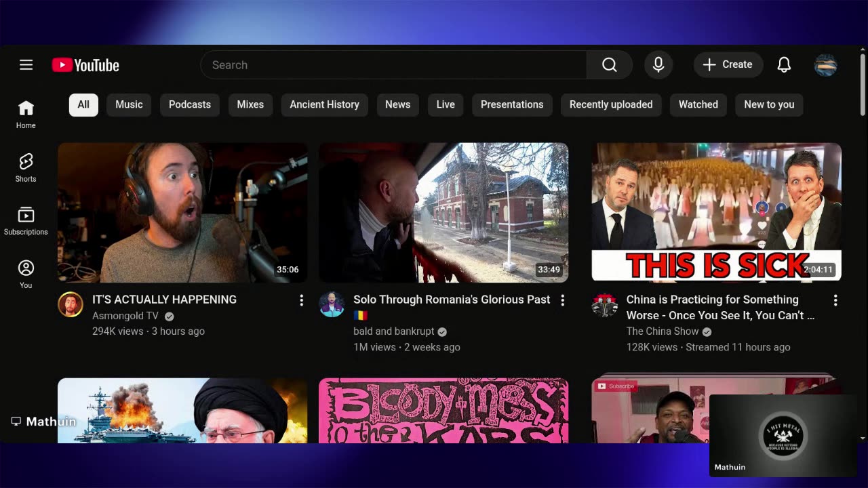Visit The China Show channel name
This screenshot has height=488, width=868.
point(663,331)
